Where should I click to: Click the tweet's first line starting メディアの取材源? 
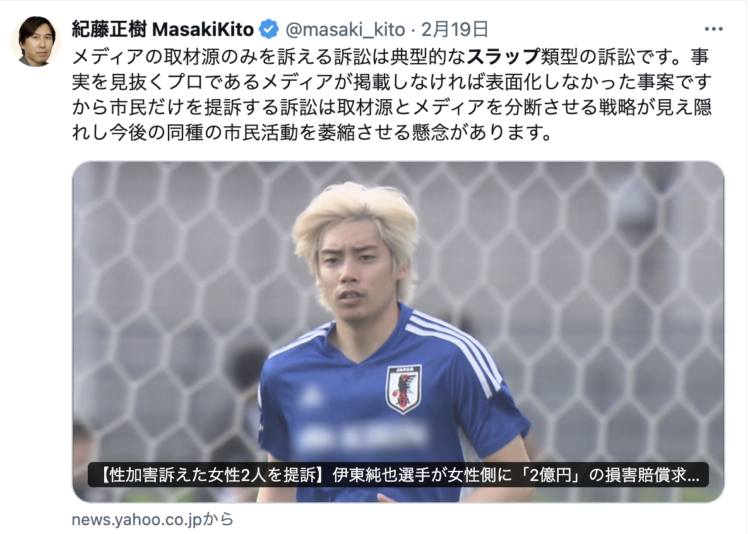[x=390, y=57]
